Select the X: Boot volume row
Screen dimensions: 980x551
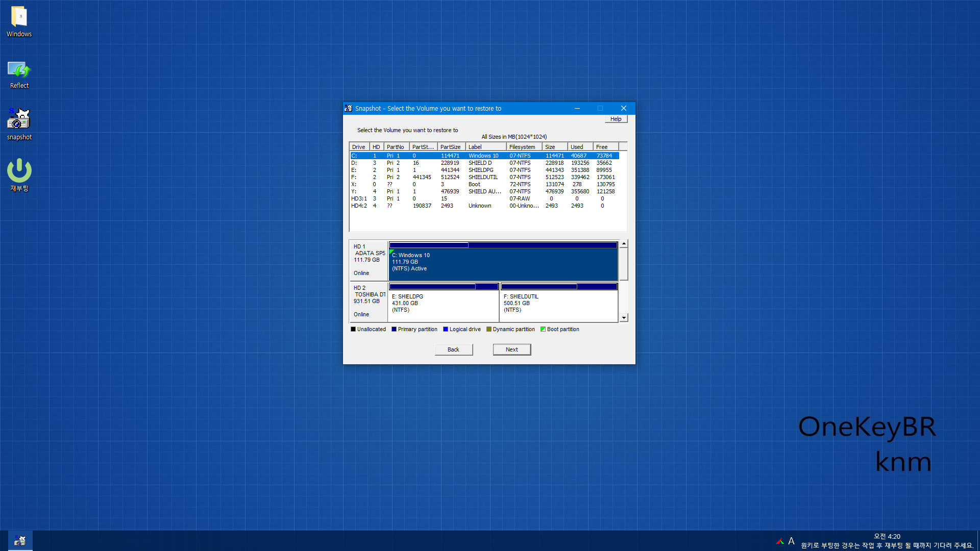(x=484, y=184)
